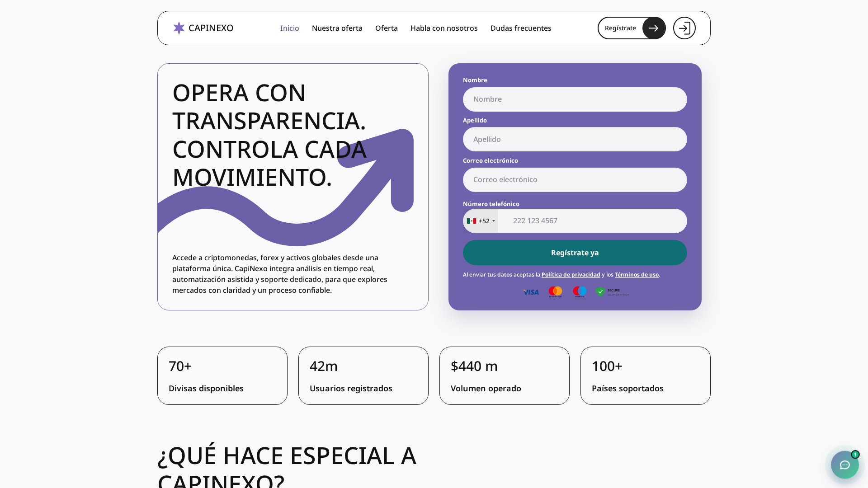This screenshot has width=868, height=488.
Task: Open the Términos de uso link
Action: click(637, 275)
